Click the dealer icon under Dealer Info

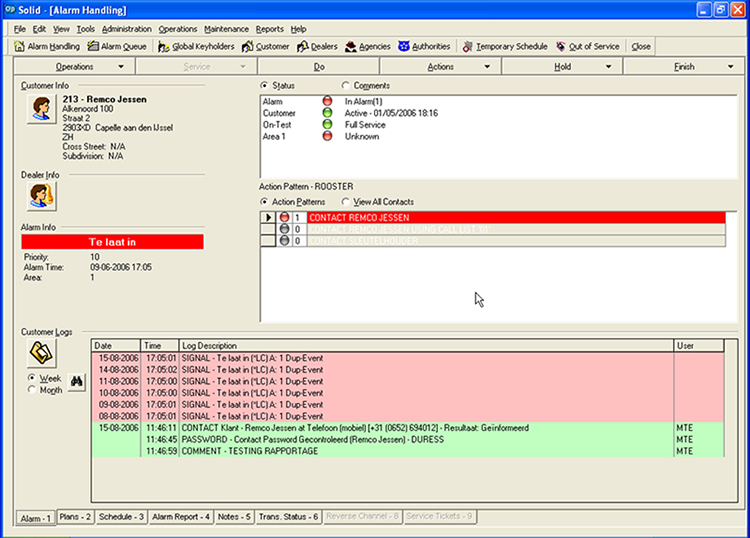[x=40, y=197]
